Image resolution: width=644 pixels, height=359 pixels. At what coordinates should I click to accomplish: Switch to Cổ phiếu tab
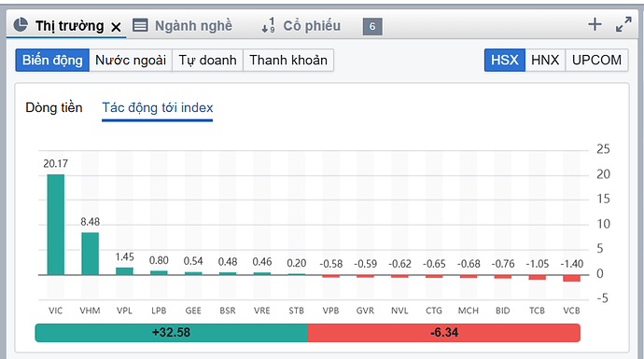(312, 25)
